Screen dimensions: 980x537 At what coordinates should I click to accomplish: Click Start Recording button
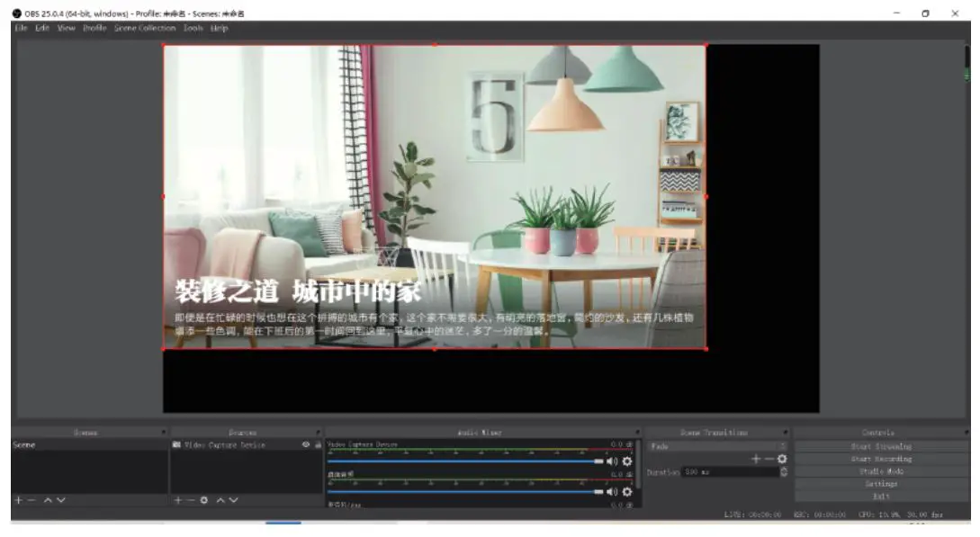coord(880,459)
